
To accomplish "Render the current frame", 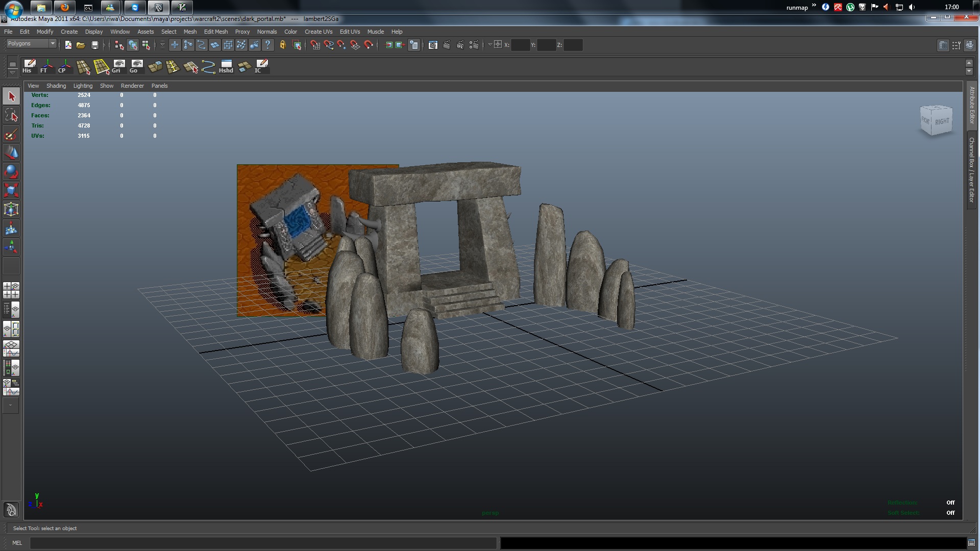I will coord(447,45).
